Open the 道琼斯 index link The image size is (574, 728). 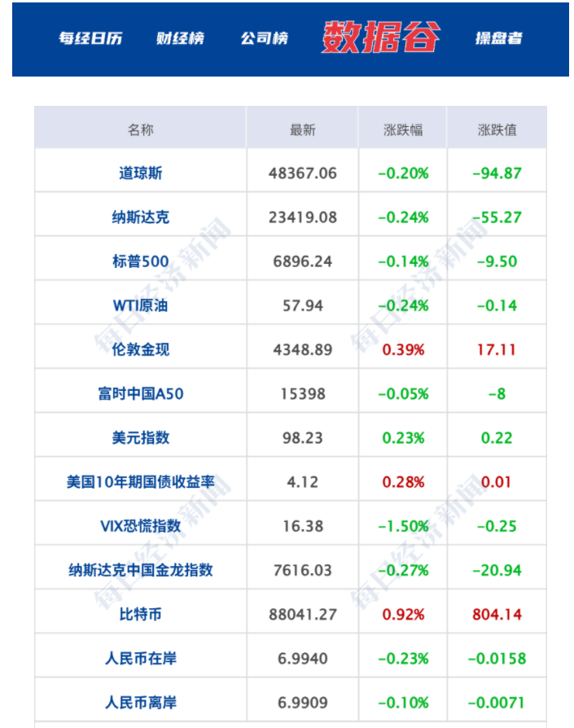(140, 173)
